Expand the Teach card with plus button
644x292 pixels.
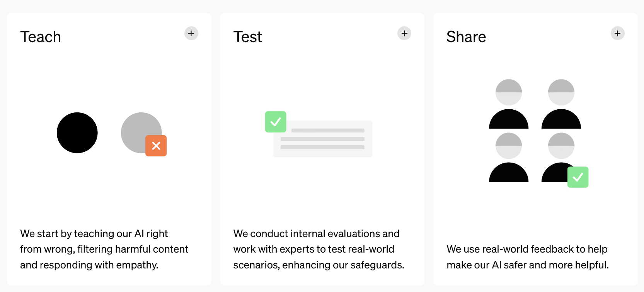coord(191,34)
